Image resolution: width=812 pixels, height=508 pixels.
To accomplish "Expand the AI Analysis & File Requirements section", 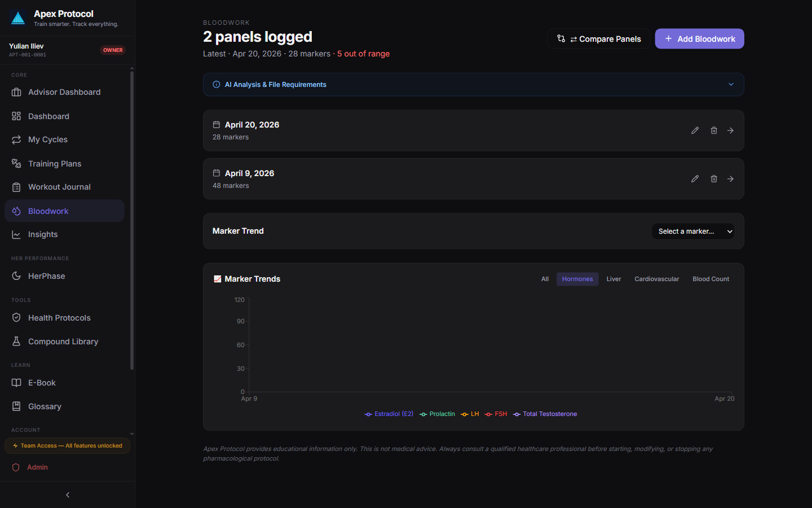I will pos(474,85).
